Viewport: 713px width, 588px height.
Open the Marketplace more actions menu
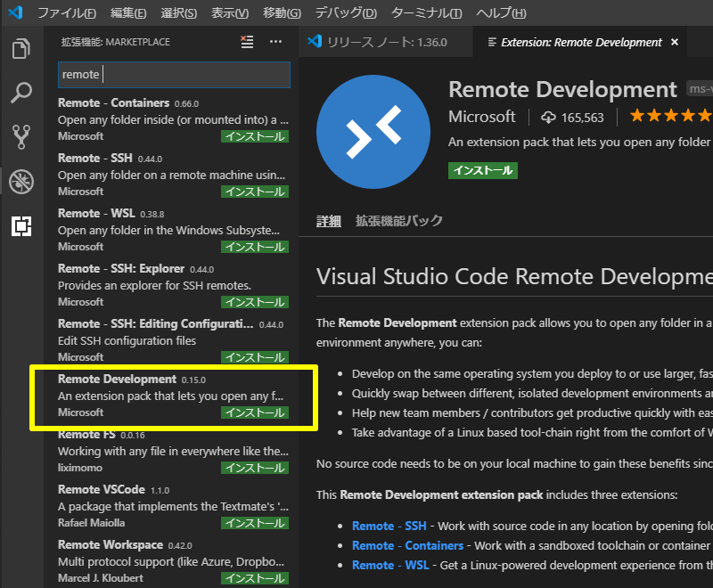tap(275, 42)
